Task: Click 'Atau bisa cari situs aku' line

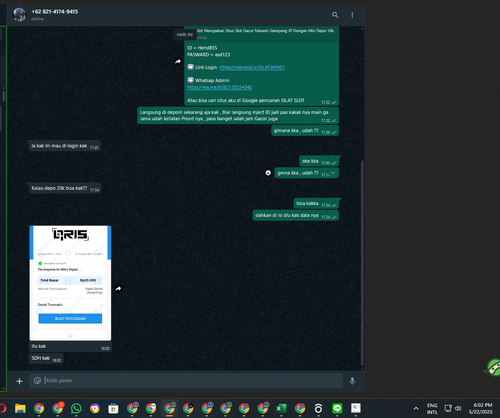Action: point(246,100)
